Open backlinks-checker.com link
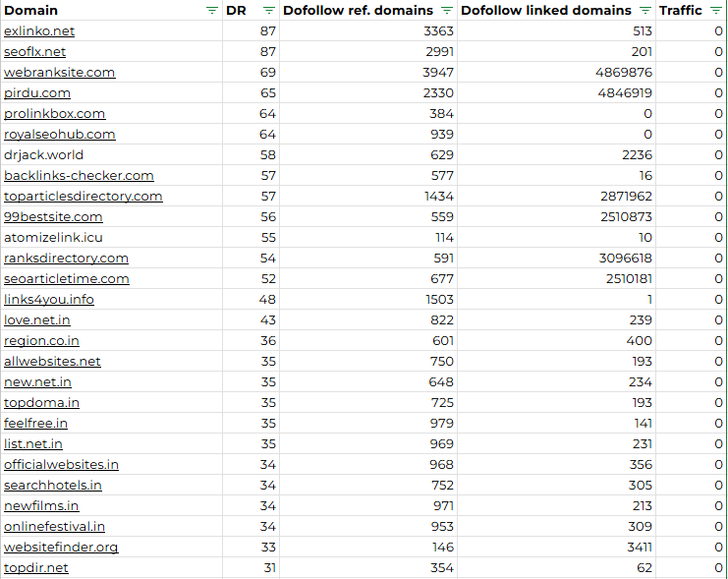The width and height of the screenshot is (728, 579). tap(79, 176)
